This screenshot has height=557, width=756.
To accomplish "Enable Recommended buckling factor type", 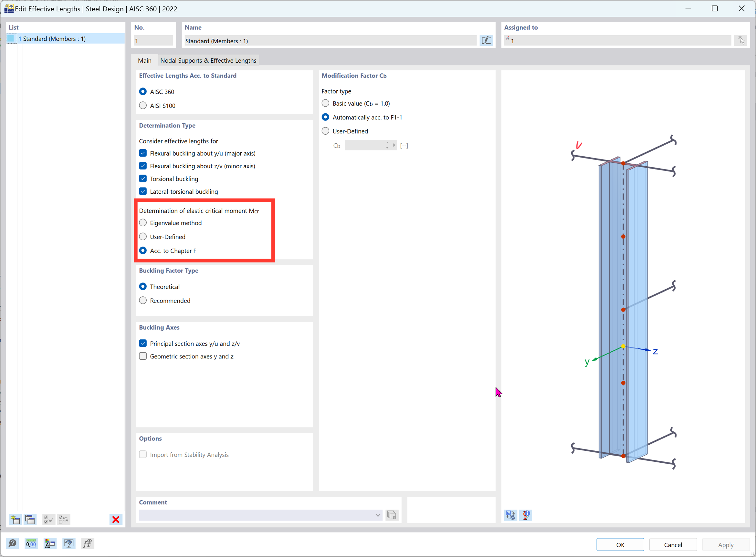I will click(143, 300).
